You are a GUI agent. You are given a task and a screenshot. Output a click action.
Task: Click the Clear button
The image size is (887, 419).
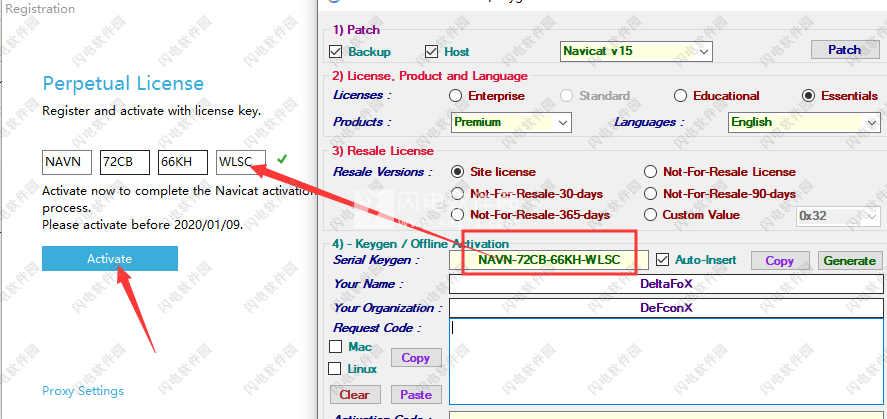[355, 395]
